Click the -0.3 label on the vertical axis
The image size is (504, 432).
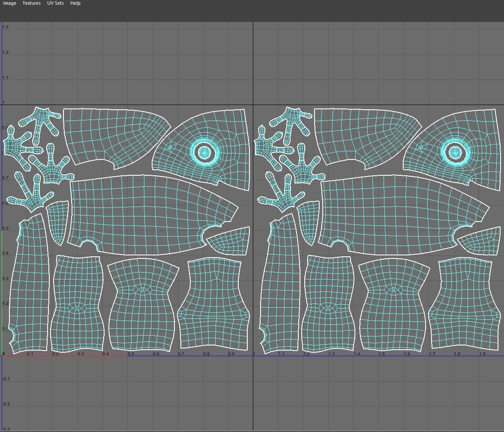coord(6,429)
